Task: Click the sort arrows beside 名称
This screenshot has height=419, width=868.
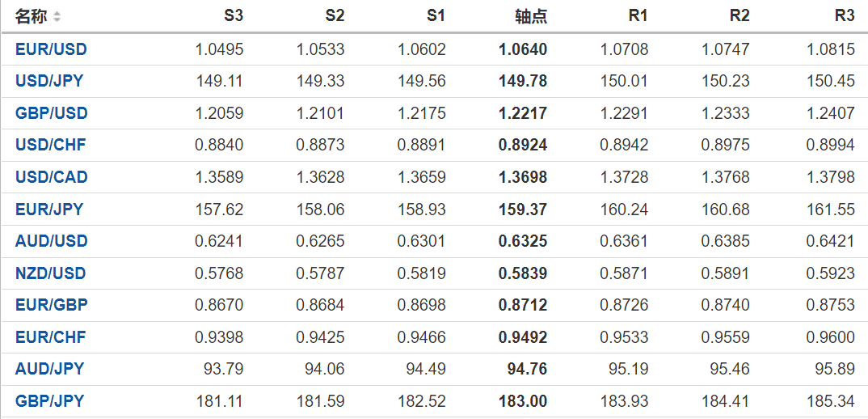Action: 57,17
